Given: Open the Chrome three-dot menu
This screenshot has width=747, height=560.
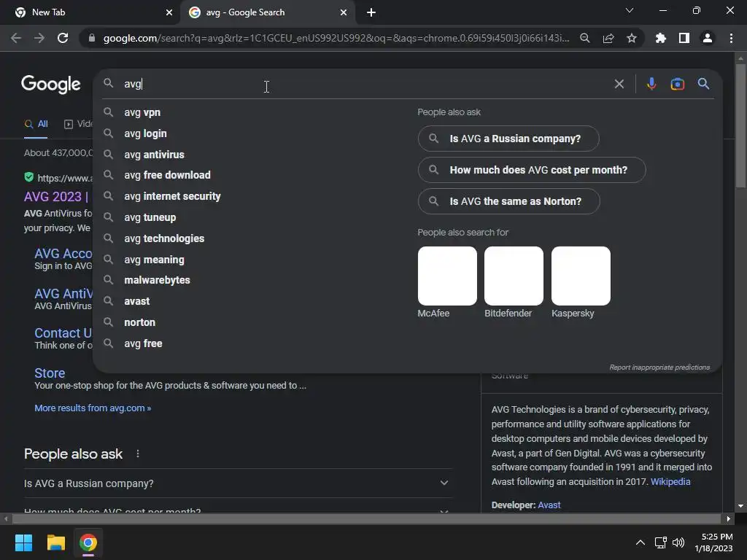Looking at the screenshot, I should pyautogui.click(x=731, y=38).
